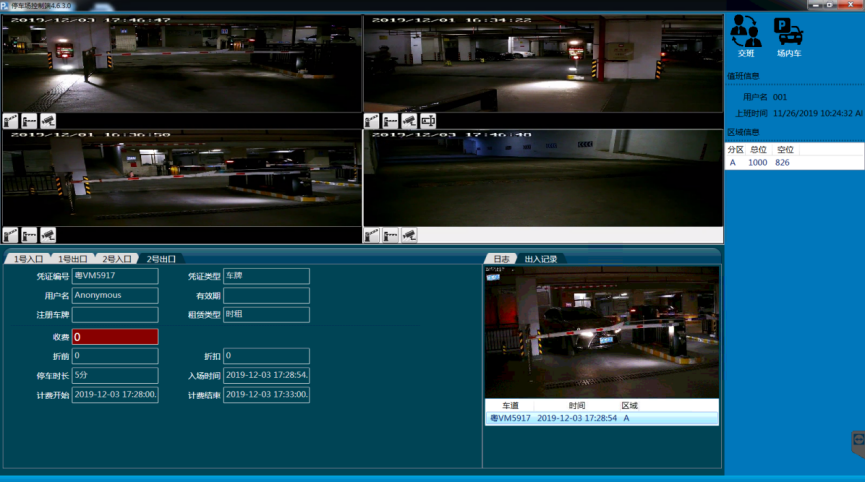
Task: Switch to the 1号出口 tab
Action: tap(72, 259)
